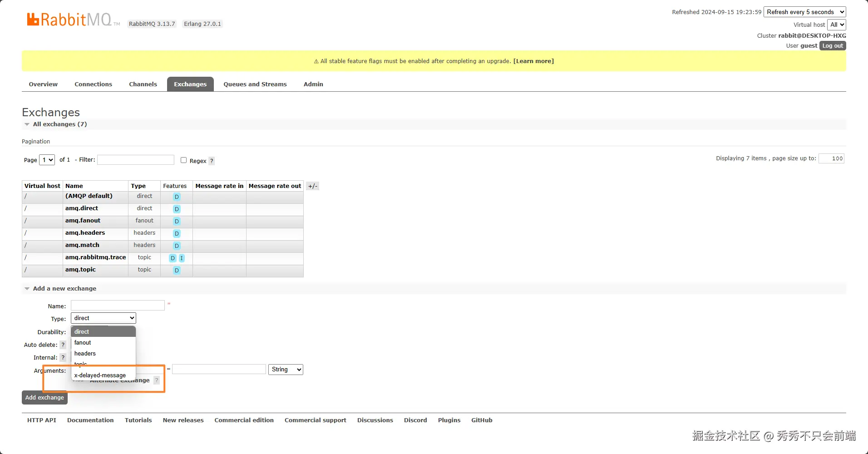Open the Regex help question mark
868x454 pixels.
212,161
